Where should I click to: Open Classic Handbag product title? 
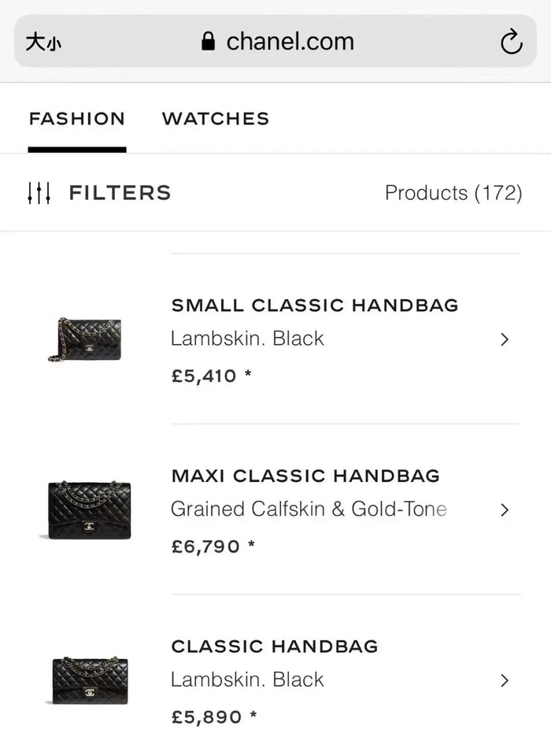click(x=275, y=647)
